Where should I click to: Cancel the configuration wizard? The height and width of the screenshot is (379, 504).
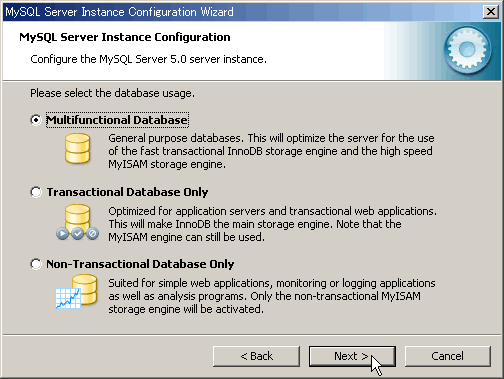click(448, 356)
